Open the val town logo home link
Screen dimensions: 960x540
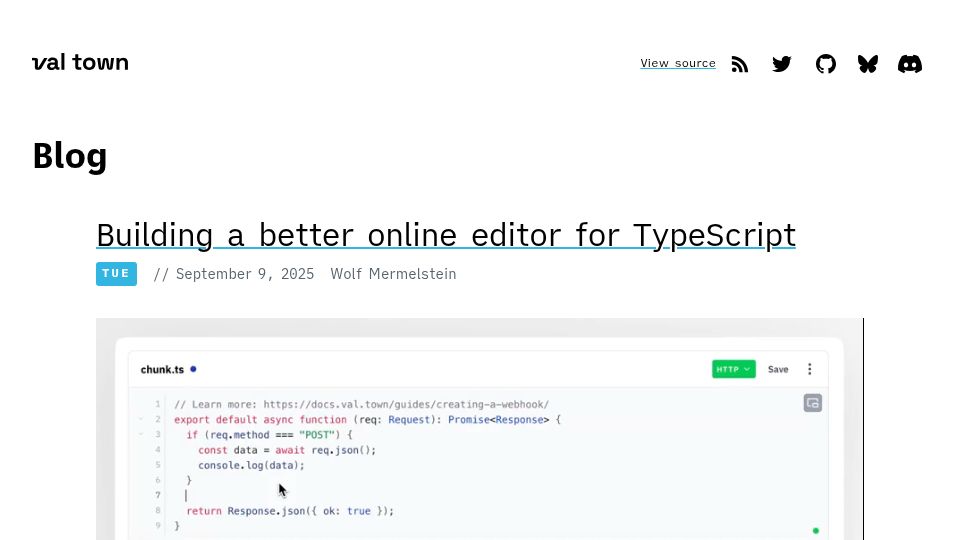(x=80, y=62)
